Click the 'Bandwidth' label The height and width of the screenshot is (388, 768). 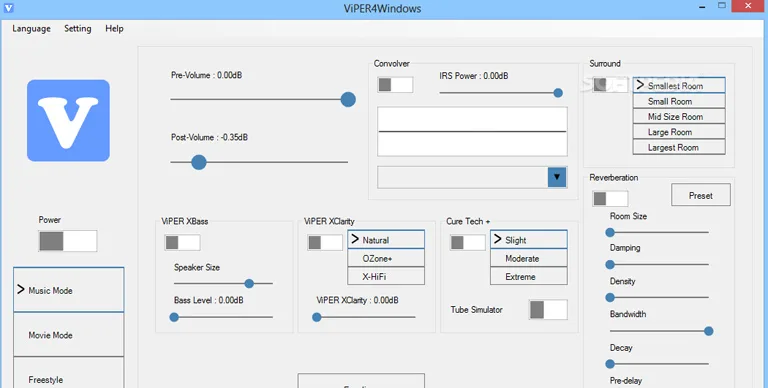627,314
